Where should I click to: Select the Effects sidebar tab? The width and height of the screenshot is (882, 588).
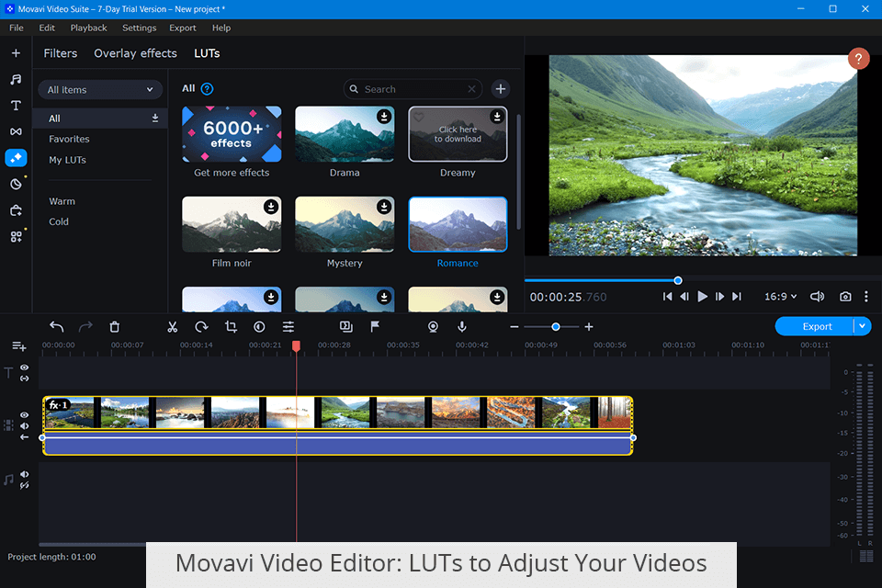[16, 157]
